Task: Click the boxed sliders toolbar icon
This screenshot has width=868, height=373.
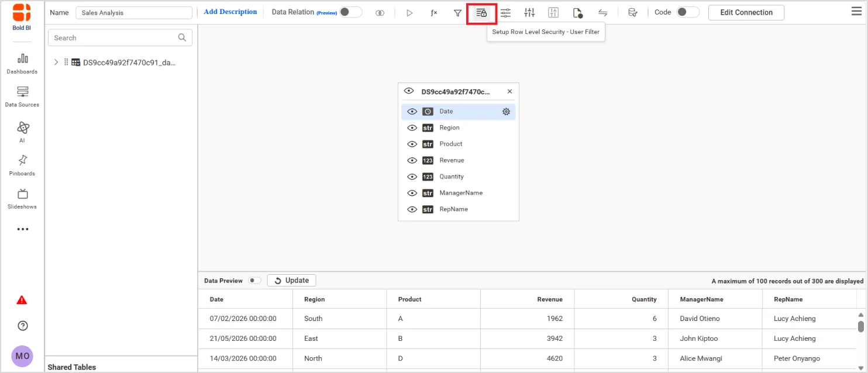Action: coord(553,13)
